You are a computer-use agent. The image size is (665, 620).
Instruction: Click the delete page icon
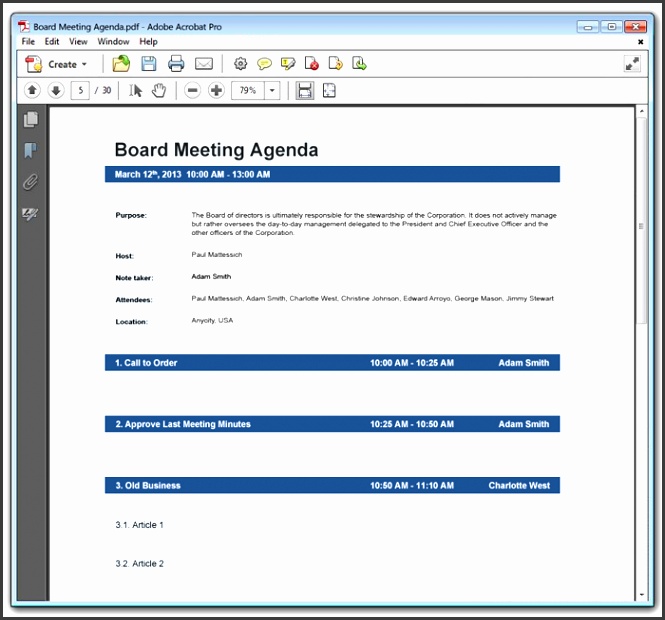[x=312, y=64]
